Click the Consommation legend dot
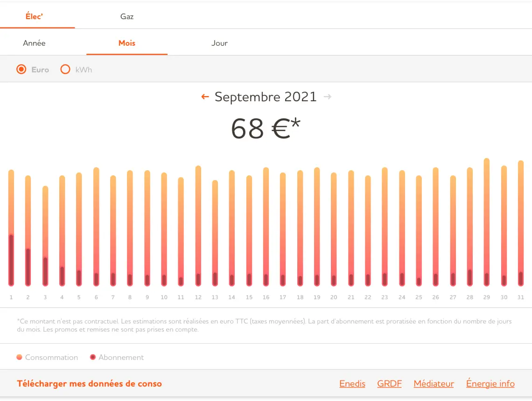 tap(19, 357)
